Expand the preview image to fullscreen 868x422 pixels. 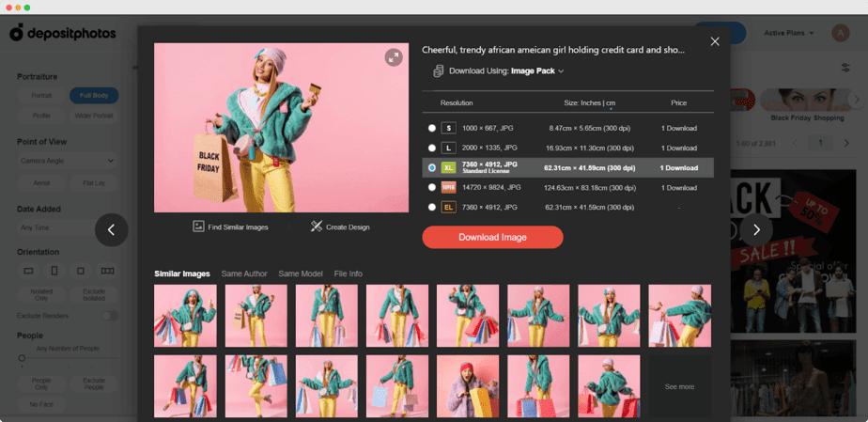click(394, 57)
